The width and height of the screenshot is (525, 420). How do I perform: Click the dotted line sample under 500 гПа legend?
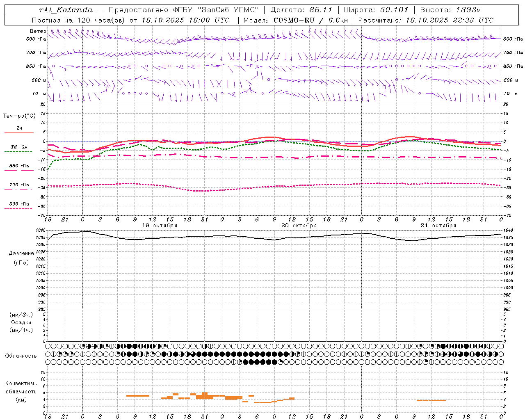18,208
